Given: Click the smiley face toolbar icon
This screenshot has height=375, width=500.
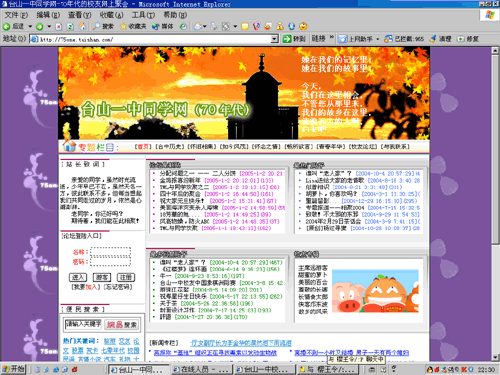Looking at the screenshot, I should 303,26.
